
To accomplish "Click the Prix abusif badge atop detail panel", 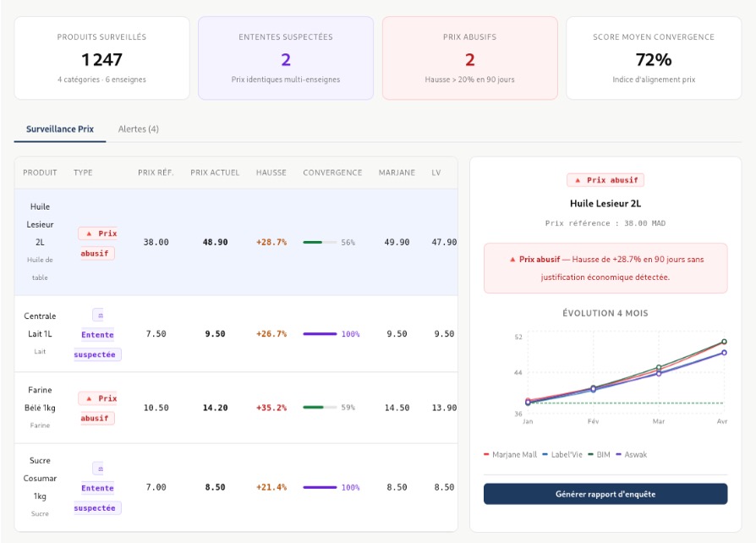I will 605,180.
